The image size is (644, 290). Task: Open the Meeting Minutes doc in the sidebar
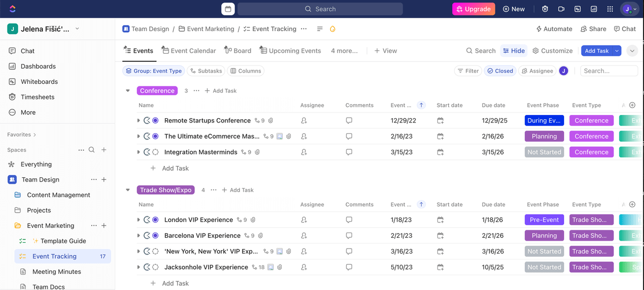(56, 272)
